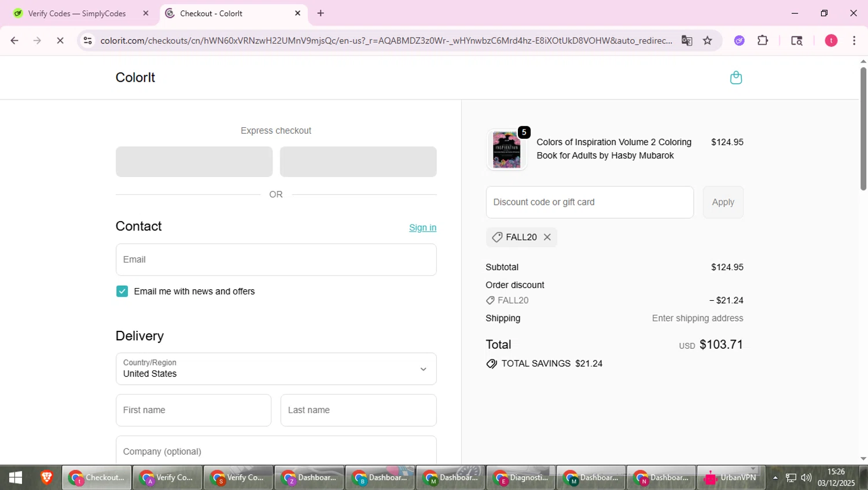This screenshot has height=490, width=868.
Task: Bookmark this page with the star icon
Action: (707, 40)
